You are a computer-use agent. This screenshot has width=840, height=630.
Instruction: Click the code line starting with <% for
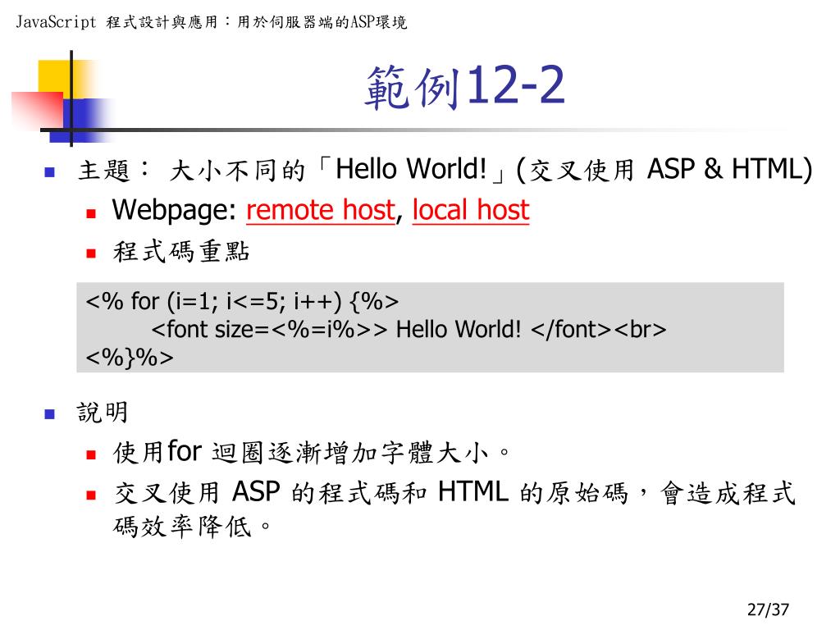[242, 301]
